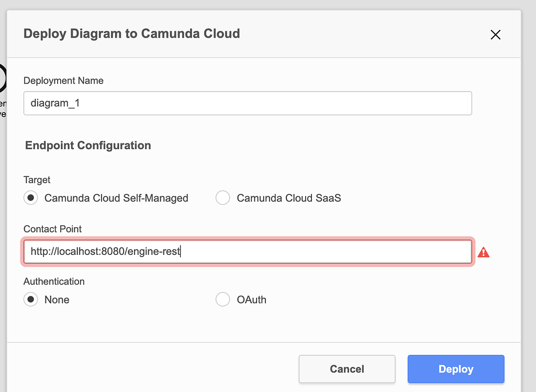536x392 pixels.
Task: Click the X to close the deploy dialog
Action: 495,35
